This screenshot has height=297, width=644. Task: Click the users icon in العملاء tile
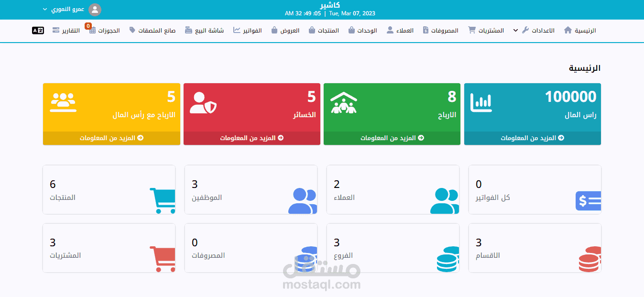click(x=444, y=201)
